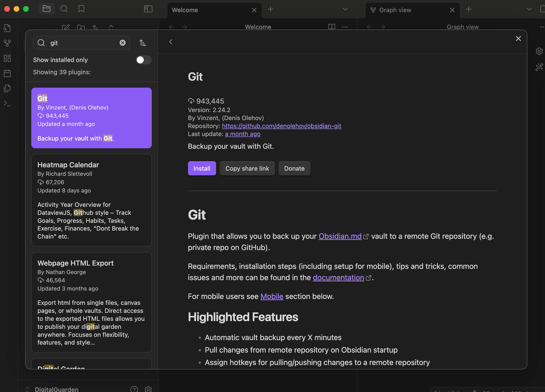Open the tab list dropdown next to Welcome
The image size is (545, 392).
(345, 10)
